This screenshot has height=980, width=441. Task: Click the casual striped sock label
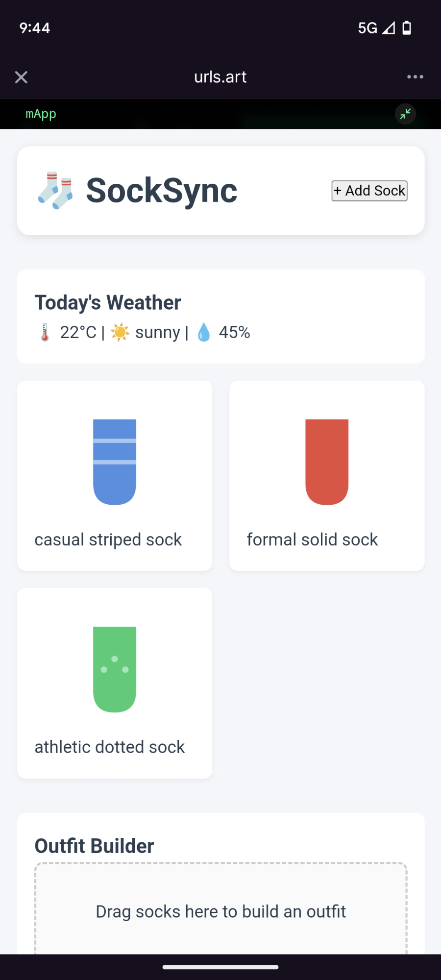click(108, 539)
